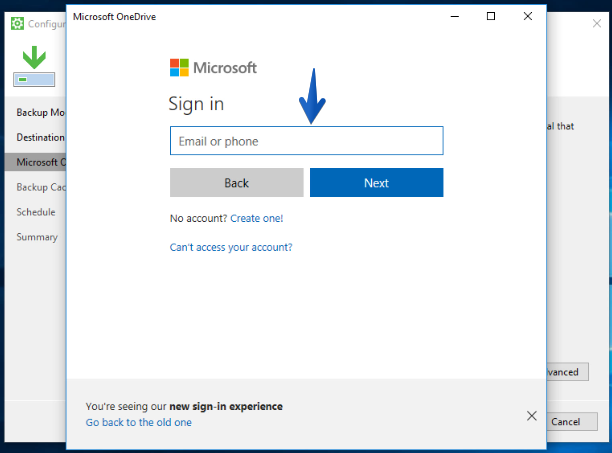Click the Email or phone input field
612x453 pixels.
[x=306, y=140]
